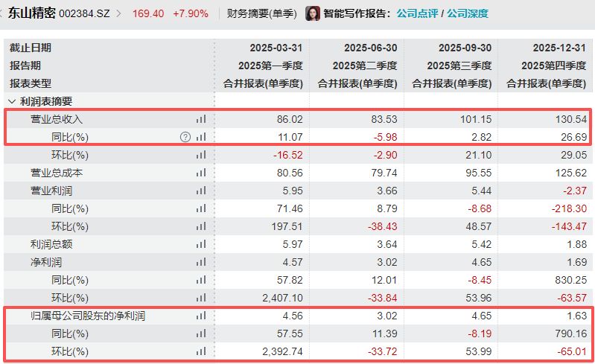Select the 2025-12-31 column header
This screenshot has width=595, height=364.
pos(559,48)
